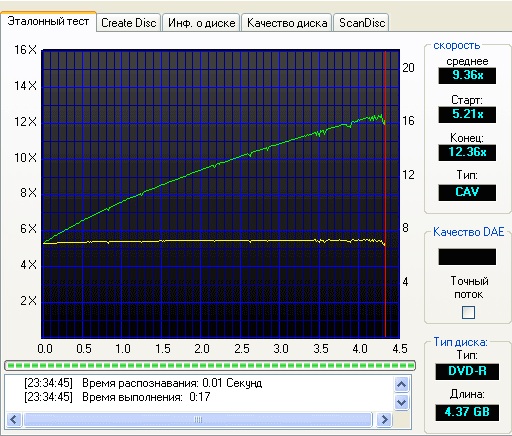This screenshot has width=512, height=436.
Task: Click the horizontal scroll right arrow
Action: click(384, 419)
